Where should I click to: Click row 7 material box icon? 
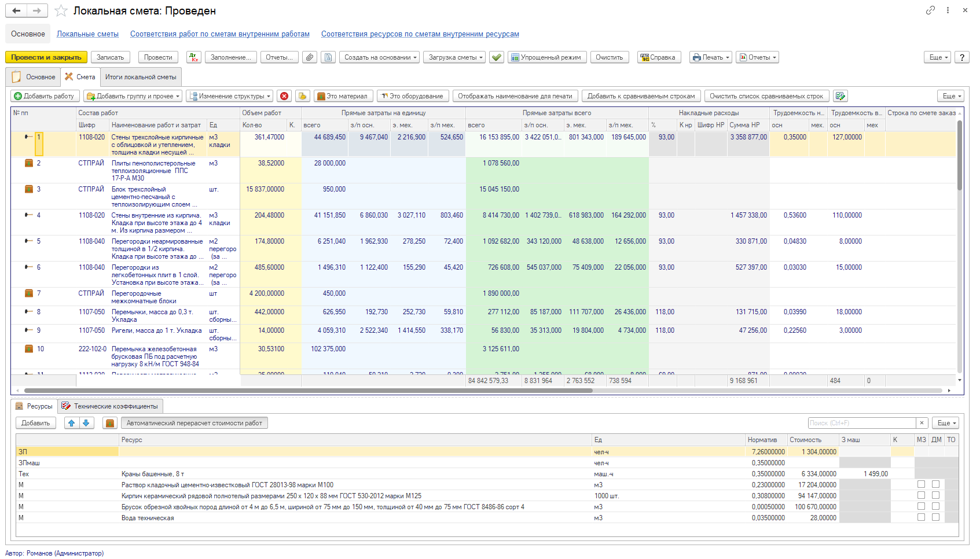point(29,293)
